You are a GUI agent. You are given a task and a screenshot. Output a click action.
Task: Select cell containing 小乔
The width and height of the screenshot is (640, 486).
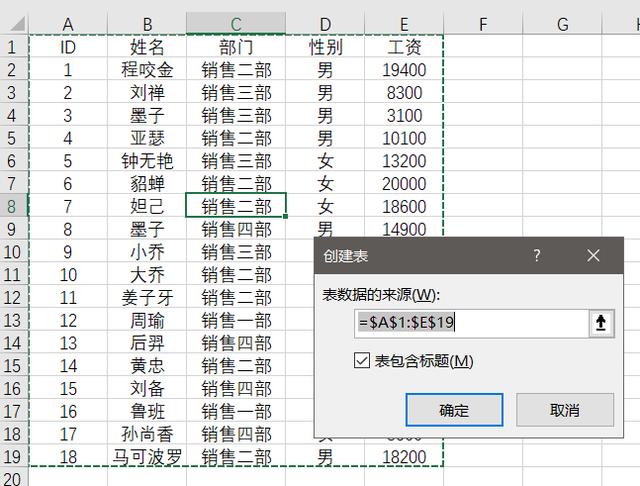click(x=147, y=252)
